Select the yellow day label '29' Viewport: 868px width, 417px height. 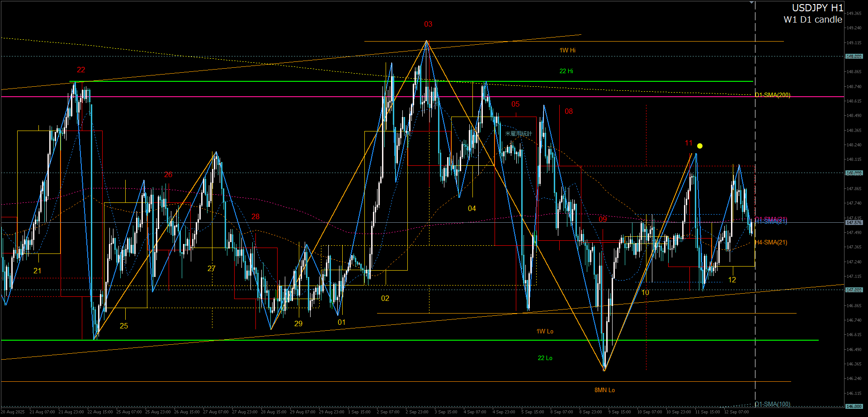tap(298, 323)
